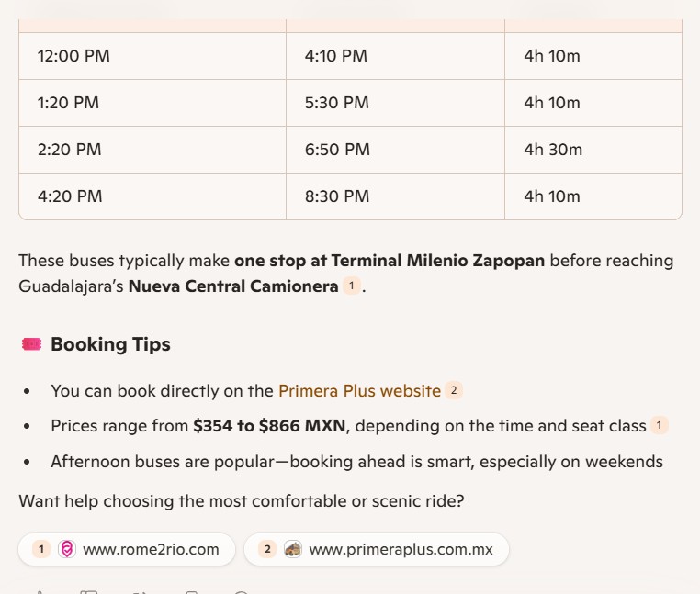Click the 6:50 PM arrival time

tap(337, 150)
